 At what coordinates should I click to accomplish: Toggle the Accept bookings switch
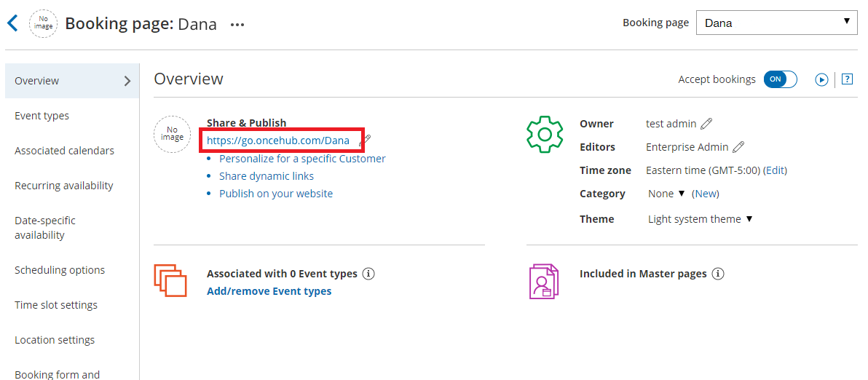[x=780, y=79]
